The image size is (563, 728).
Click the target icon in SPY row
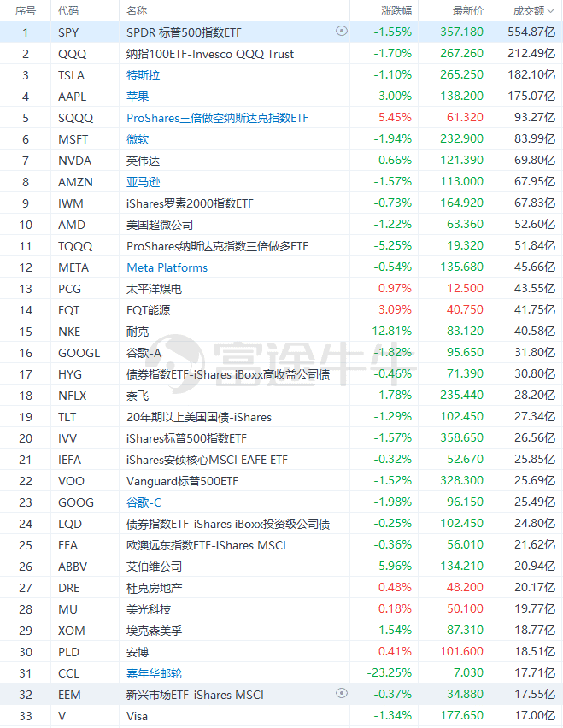coord(342,31)
